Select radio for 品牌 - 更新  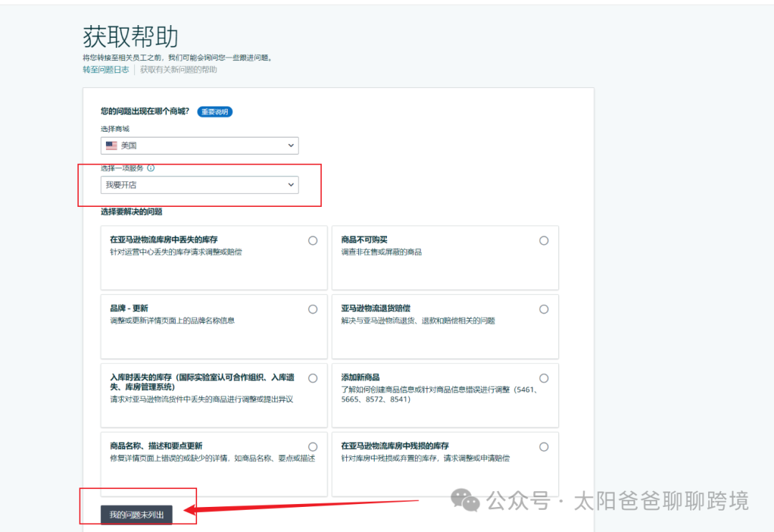(313, 309)
